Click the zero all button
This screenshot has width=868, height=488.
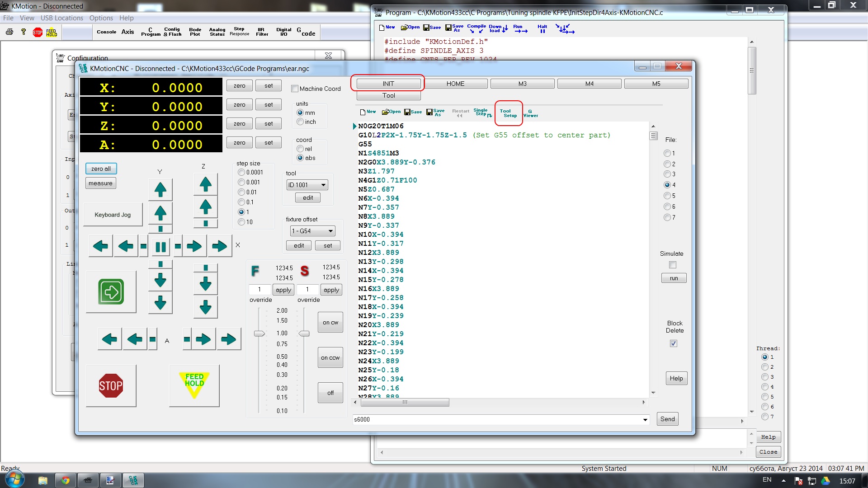[x=101, y=169]
